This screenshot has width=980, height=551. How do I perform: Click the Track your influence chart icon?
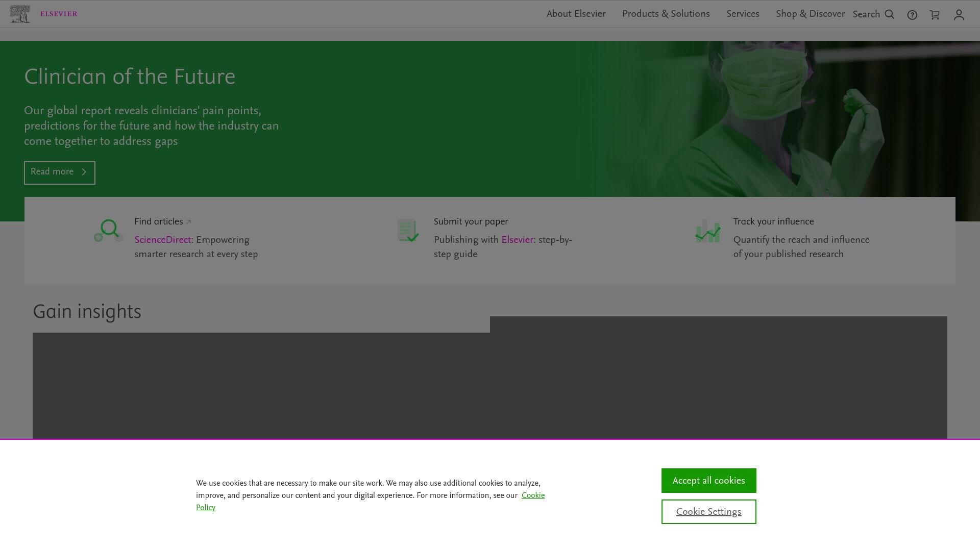(708, 231)
